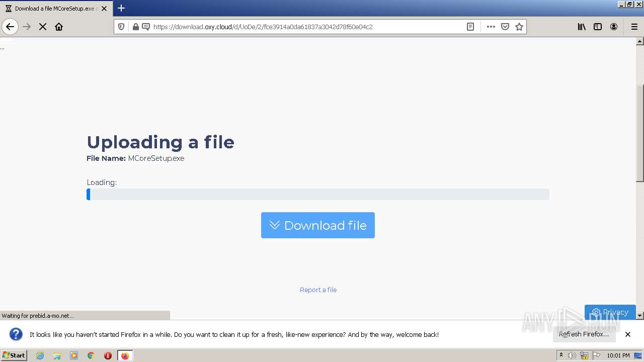Open the site permissions icon in the address bar

(146, 27)
